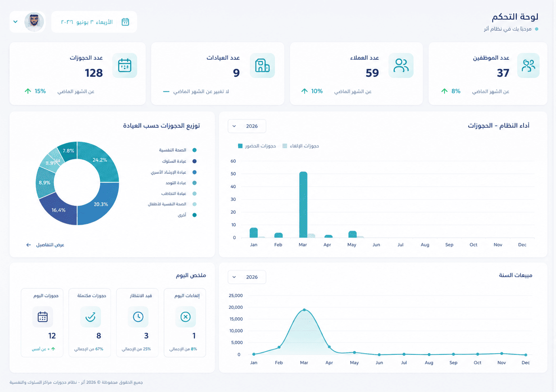Click the calendar icon in حجوزات اليوم tile
The image size is (556, 392).
[x=42, y=317]
